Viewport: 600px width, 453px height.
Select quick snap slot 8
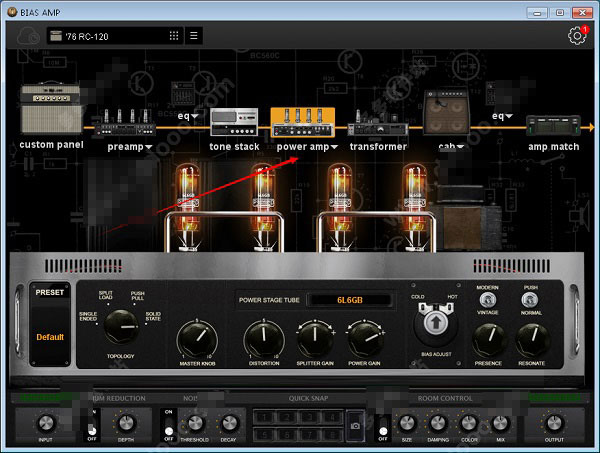click(x=333, y=434)
